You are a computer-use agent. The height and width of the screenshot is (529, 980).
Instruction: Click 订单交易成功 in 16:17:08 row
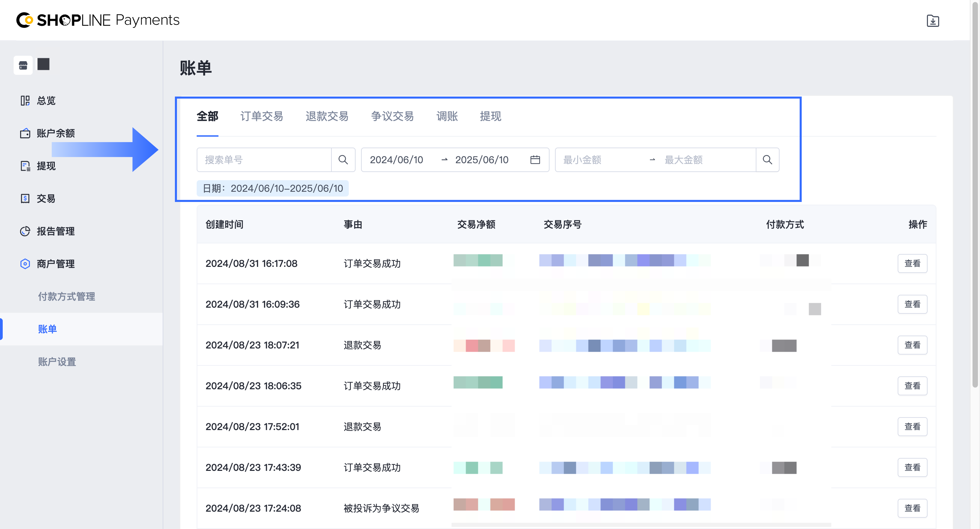click(372, 263)
